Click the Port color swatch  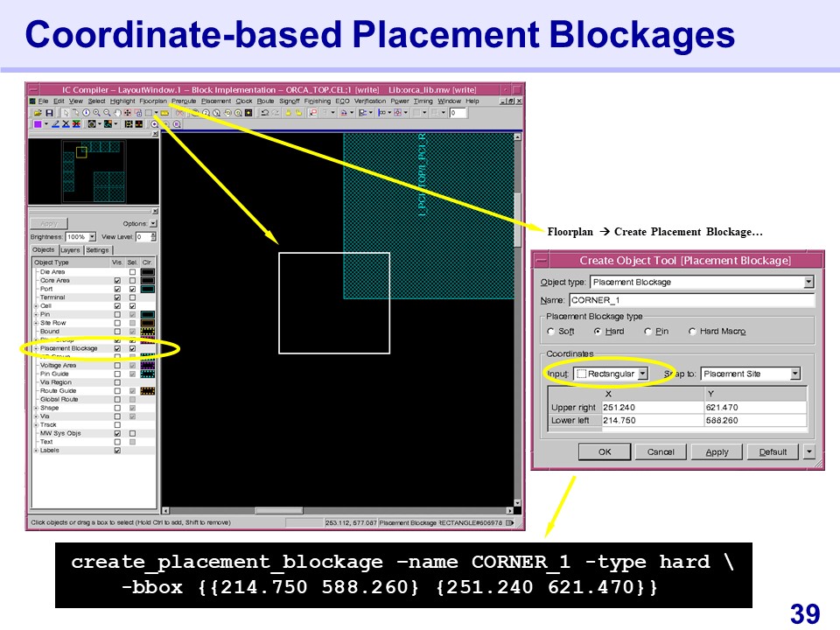[147, 289]
